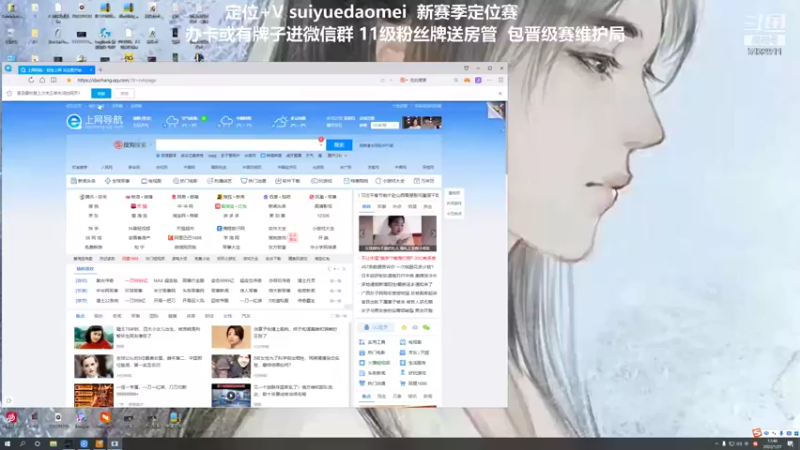800x450 pixels.
Task: Open the city selection dropdown in header
Action: (x=385, y=125)
